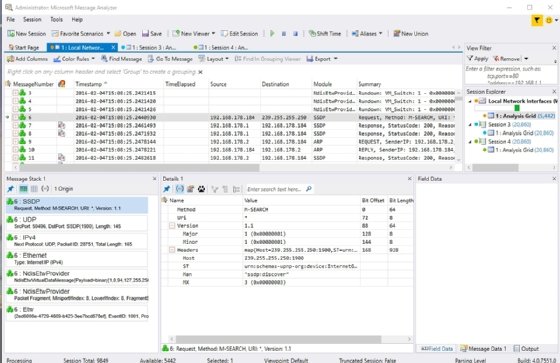
Task: Click the filter expression input field
Action: [511, 75]
